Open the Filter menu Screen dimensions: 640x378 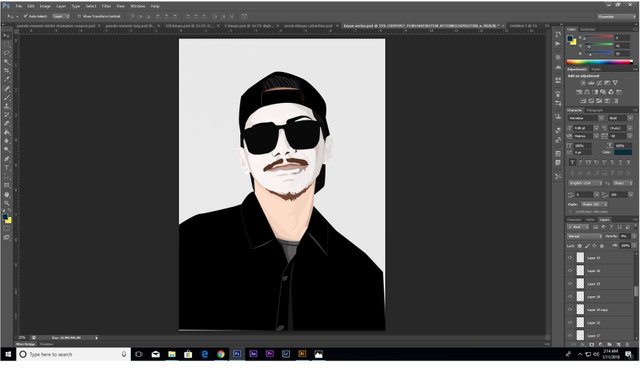click(x=106, y=6)
